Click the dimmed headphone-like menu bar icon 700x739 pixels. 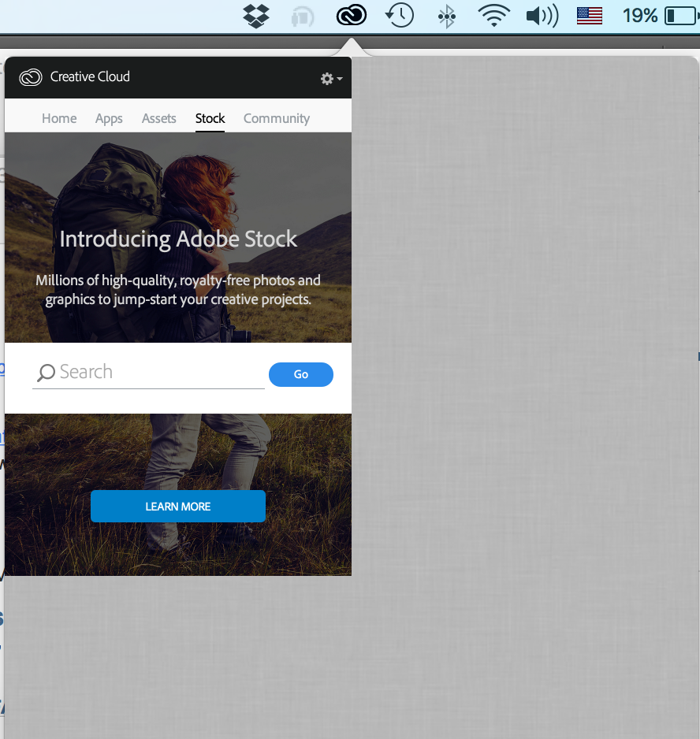tap(303, 17)
